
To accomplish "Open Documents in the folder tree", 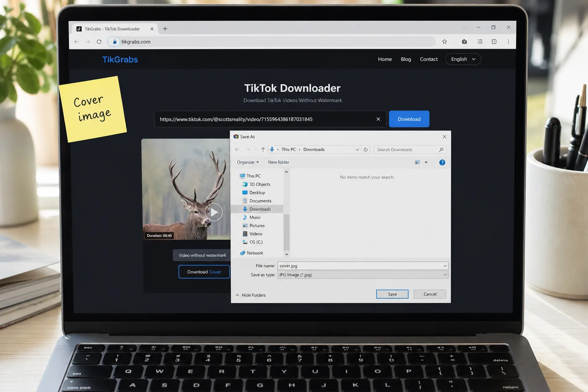I will 257,201.
